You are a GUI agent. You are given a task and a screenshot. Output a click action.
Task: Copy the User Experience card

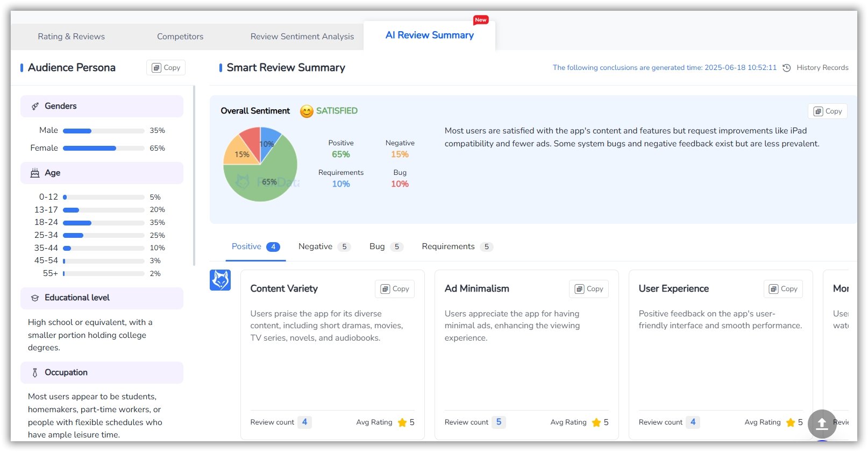pyautogui.click(x=783, y=289)
